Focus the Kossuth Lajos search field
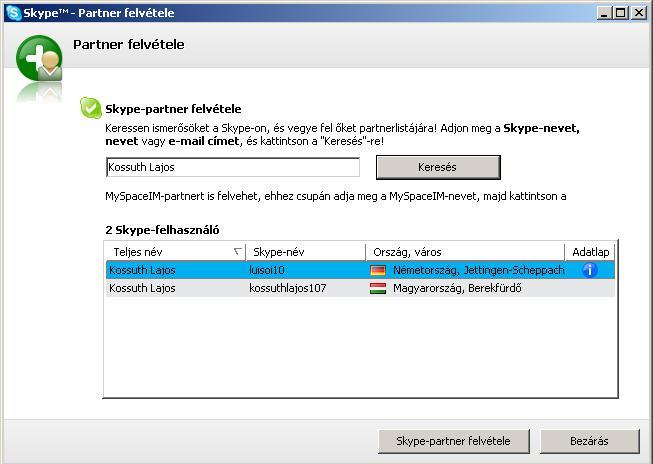653x464 pixels. pyautogui.click(x=232, y=167)
